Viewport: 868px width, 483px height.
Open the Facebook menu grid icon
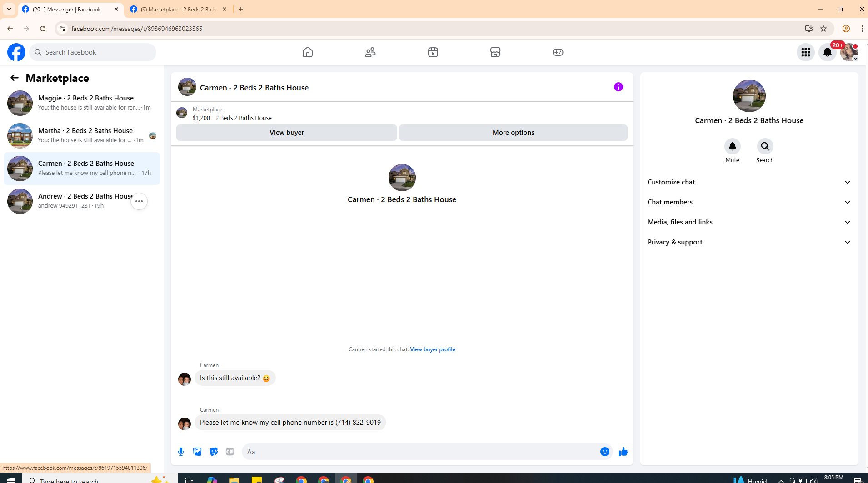tap(806, 52)
